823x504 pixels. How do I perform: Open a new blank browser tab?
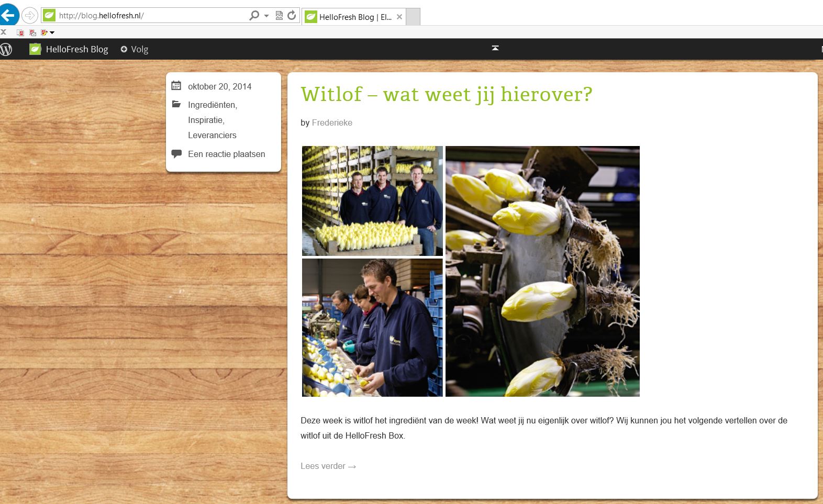coord(413,17)
